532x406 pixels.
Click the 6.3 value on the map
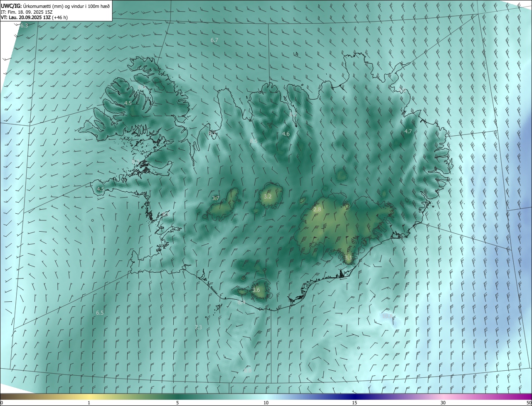point(24,26)
